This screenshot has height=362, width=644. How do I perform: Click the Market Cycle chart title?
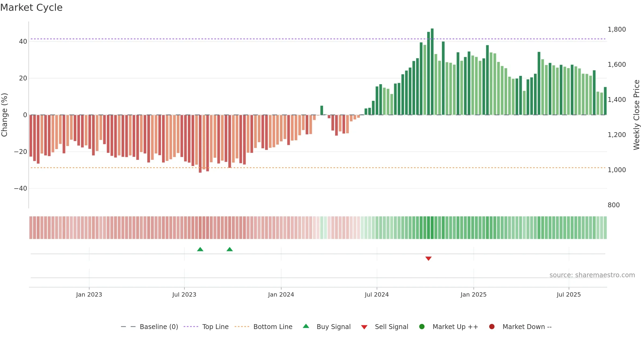pos(31,8)
